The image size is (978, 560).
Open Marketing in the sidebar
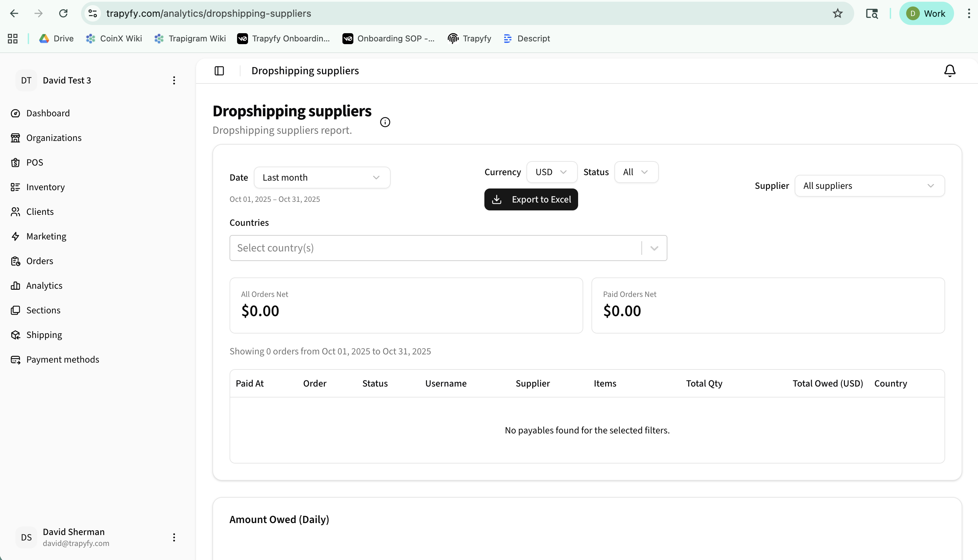coord(38,236)
